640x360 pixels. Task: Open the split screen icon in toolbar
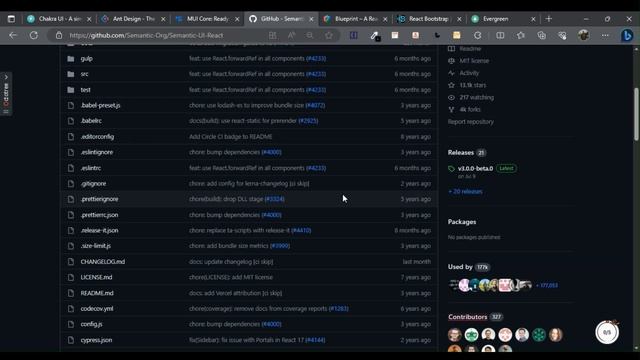[500, 36]
